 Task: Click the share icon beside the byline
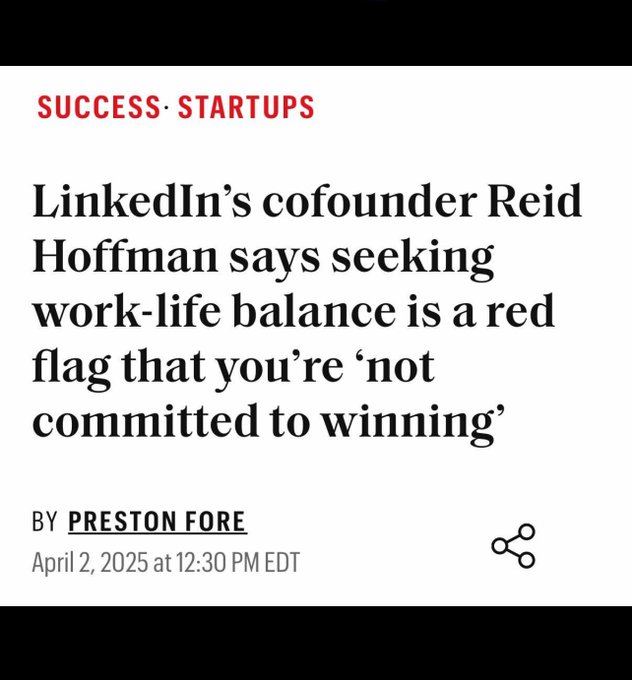(513, 546)
